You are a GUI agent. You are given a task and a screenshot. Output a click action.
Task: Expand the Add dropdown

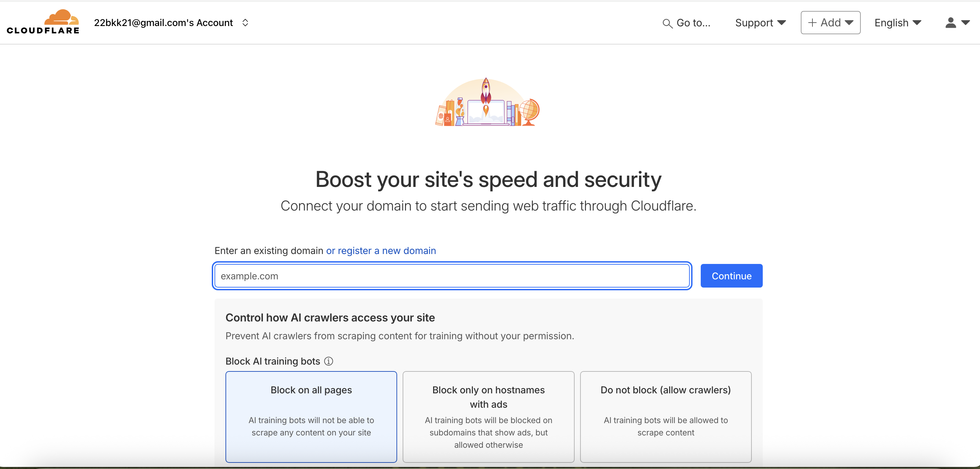(831, 23)
